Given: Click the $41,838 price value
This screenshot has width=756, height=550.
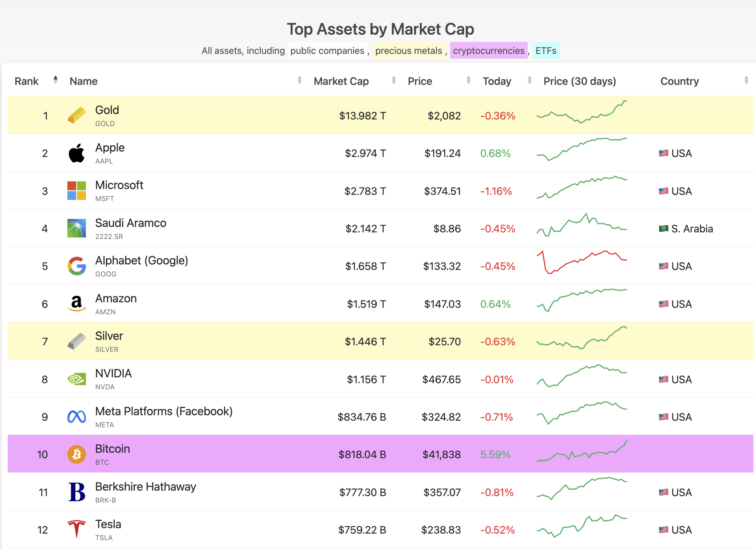Looking at the screenshot, I should point(441,455).
